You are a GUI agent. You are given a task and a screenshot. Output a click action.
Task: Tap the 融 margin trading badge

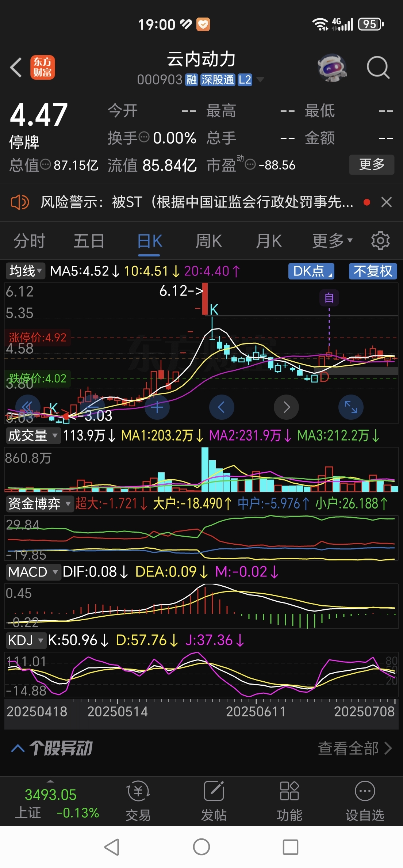pos(192,80)
